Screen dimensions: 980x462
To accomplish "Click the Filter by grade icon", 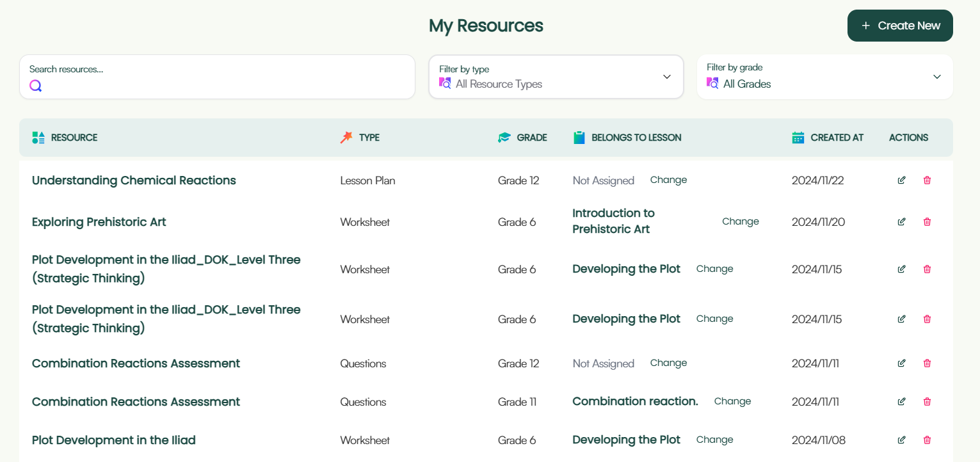I will (x=712, y=83).
